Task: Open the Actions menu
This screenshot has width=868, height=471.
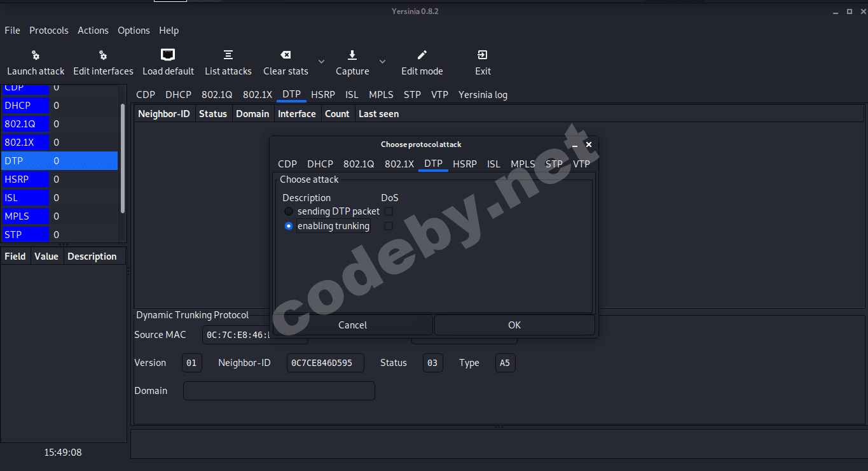Action: click(93, 31)
